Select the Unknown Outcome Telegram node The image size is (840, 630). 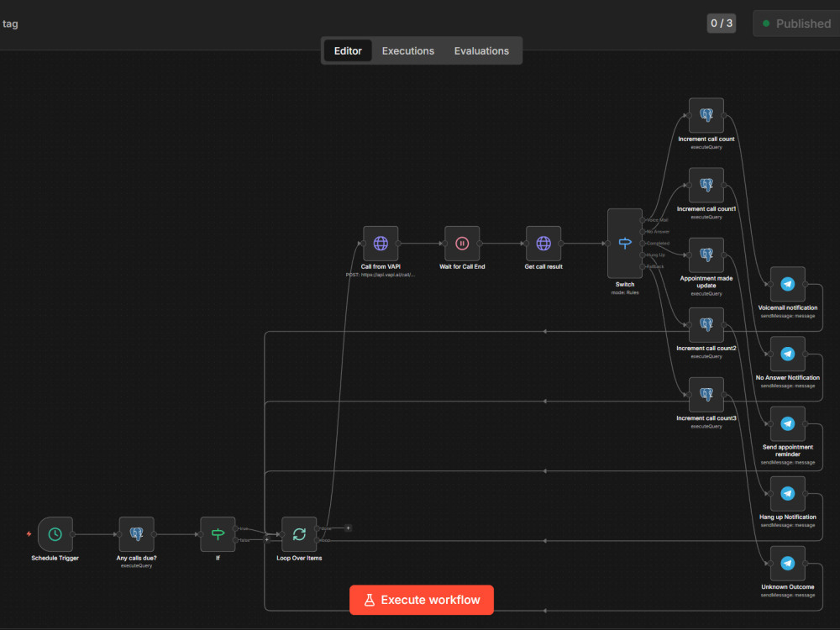(788, 563)
